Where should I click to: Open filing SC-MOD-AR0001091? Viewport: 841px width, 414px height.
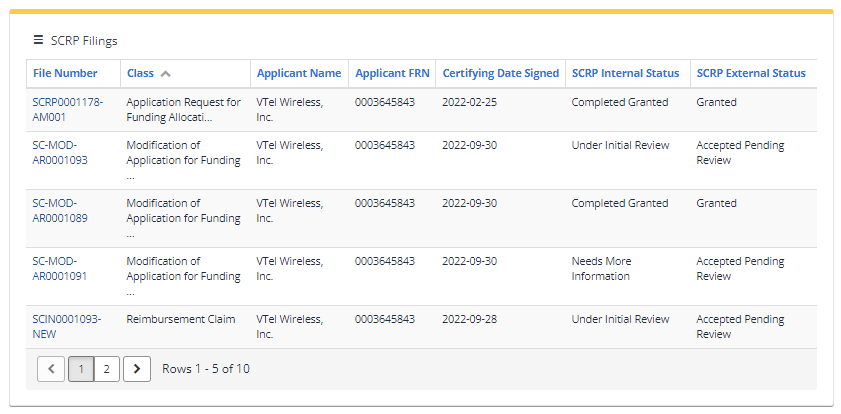click(x=60, y=269)
